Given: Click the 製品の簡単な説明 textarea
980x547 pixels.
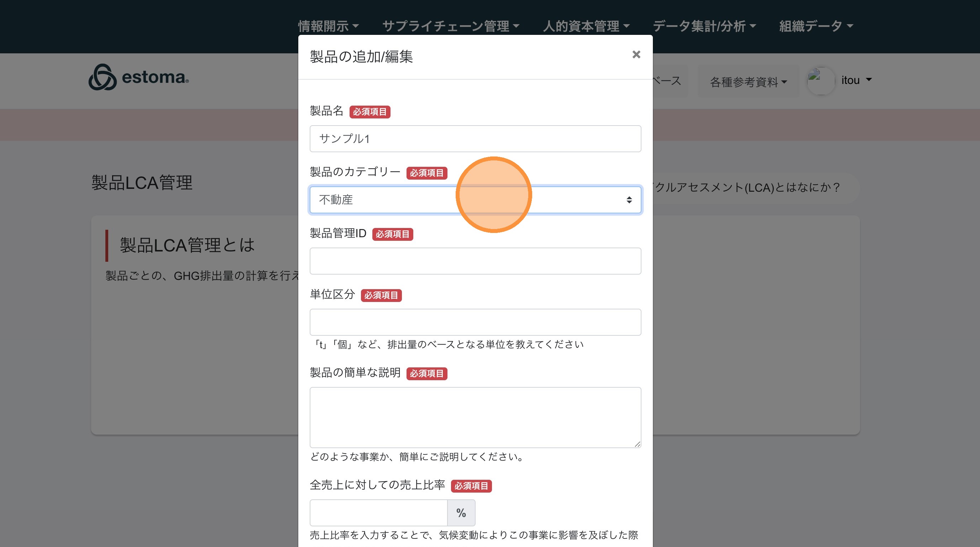Looking at the screenshot, I should 475,417.
